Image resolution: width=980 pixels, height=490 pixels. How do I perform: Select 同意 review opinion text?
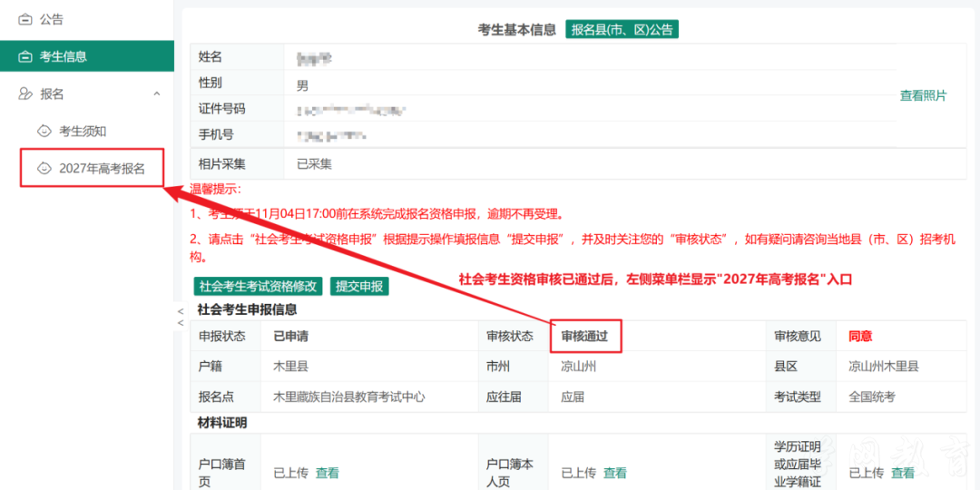(860, 337)
